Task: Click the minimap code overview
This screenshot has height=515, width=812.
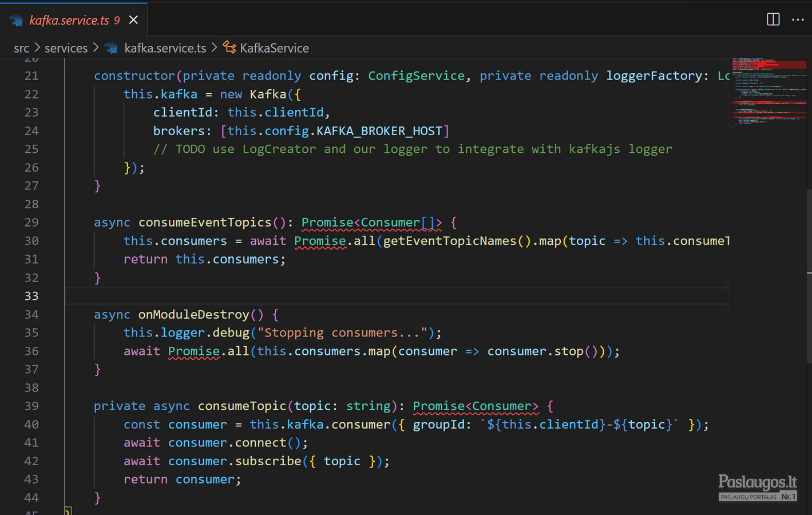Action: pyautogui.click(x=769, y=92)
